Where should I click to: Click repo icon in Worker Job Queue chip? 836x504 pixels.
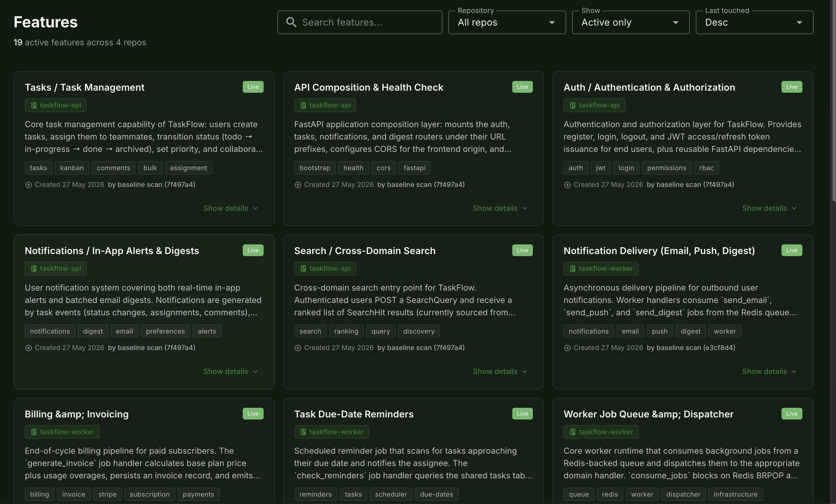click(x=572, y=432)
